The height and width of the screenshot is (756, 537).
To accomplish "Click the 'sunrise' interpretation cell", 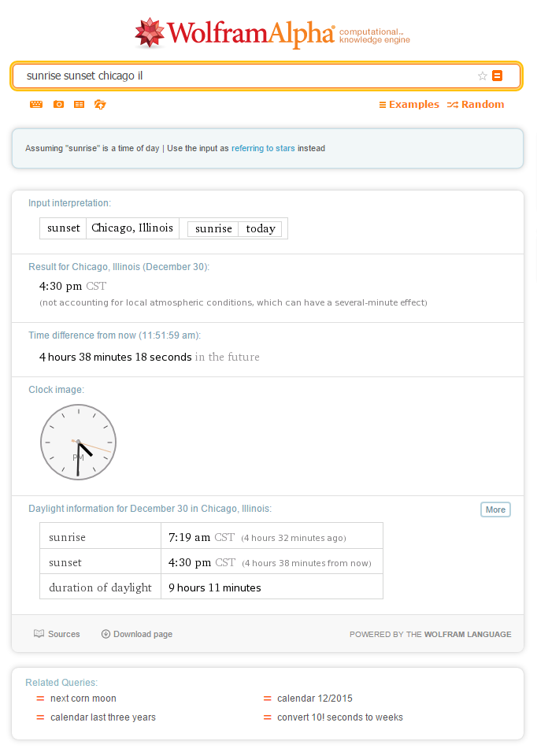I will 213,228.
